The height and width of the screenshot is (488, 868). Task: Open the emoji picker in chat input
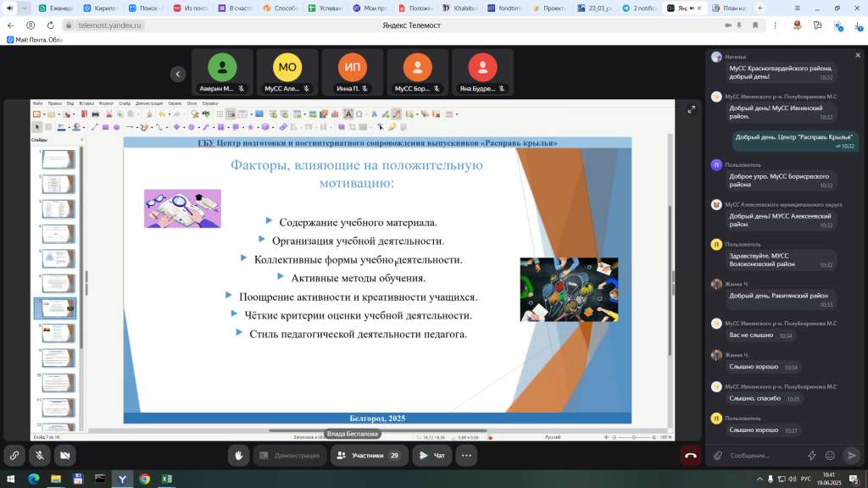(830, 455)
